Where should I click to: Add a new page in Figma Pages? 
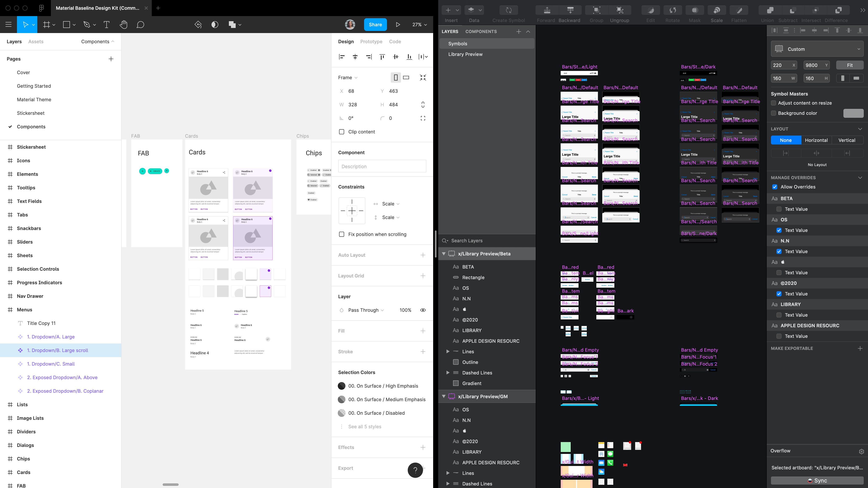tap(111, 59)
